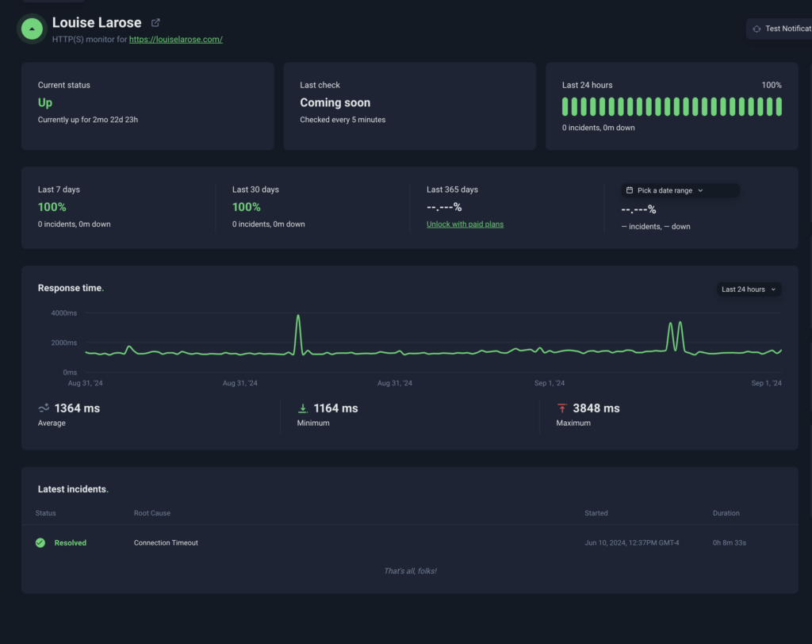Open the louiselarose.com monitor URL link
Screen dimensions: 812x644
coord(175,39)
